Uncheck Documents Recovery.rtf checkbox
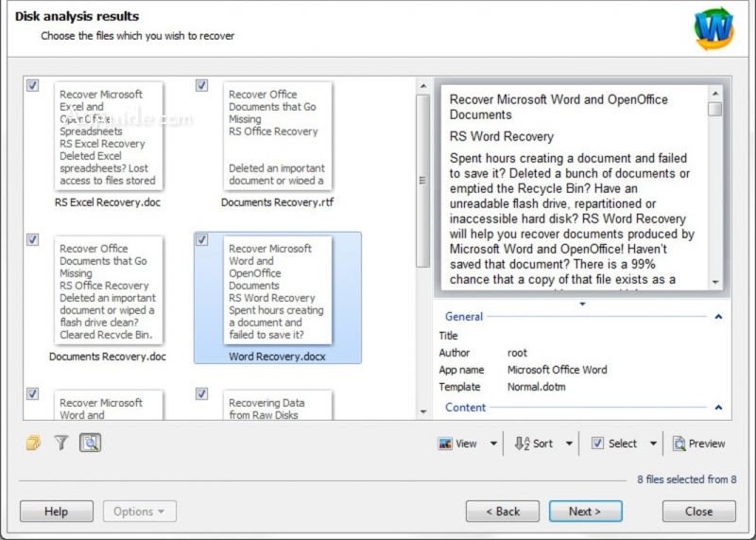 point(201,85)
